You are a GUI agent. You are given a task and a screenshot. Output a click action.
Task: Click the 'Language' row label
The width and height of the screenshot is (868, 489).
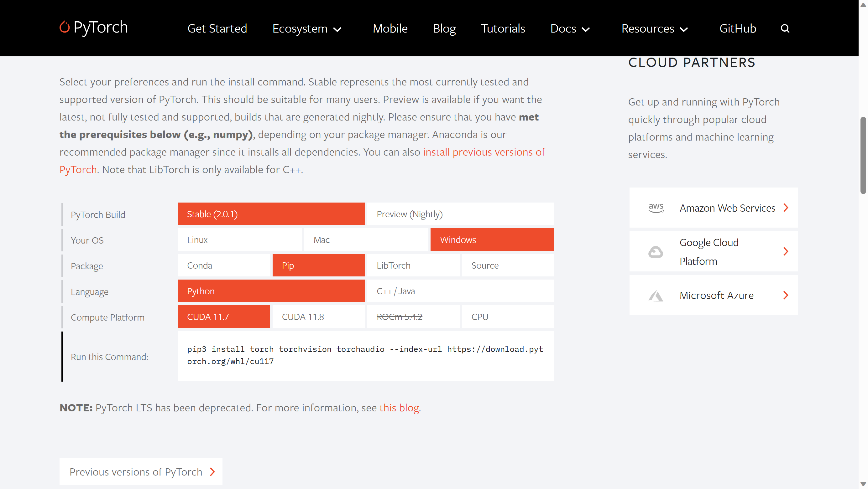[89, 291]
